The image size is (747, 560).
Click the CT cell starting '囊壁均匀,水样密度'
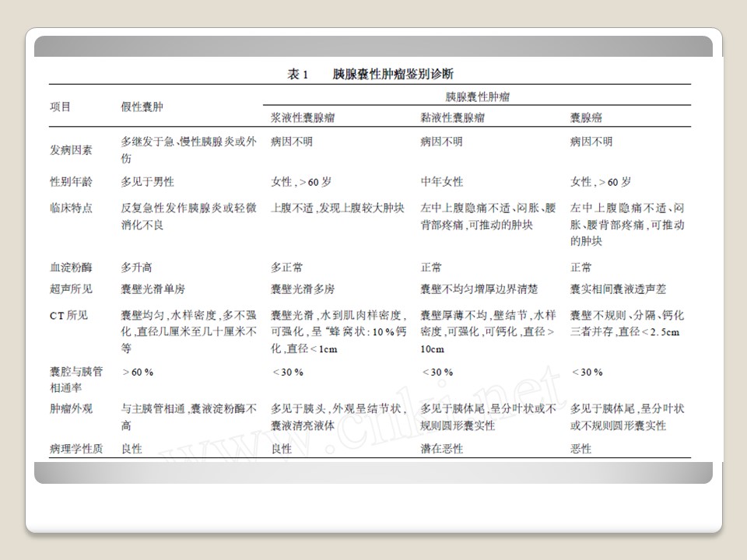(188, 331)
